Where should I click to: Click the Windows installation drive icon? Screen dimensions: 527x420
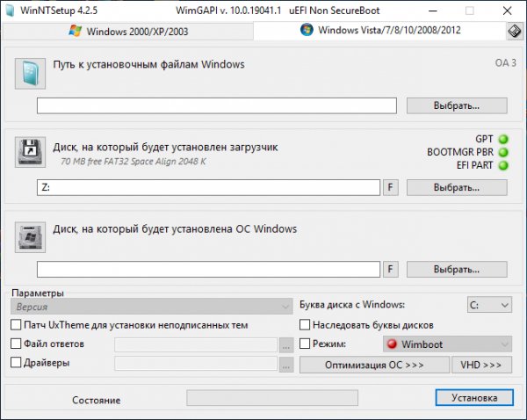[30, 237]
